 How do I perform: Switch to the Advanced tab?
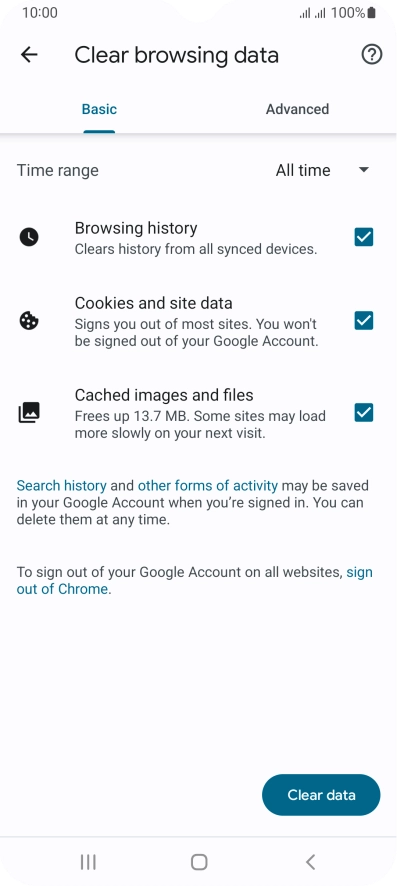pyautogui.click(x=298, y=109)
